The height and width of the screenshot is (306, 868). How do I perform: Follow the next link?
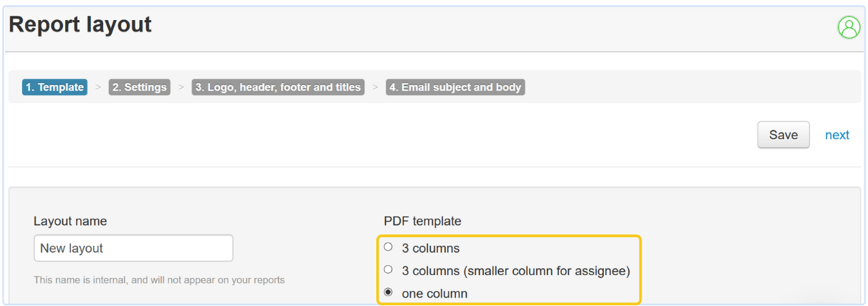(837, 135)
